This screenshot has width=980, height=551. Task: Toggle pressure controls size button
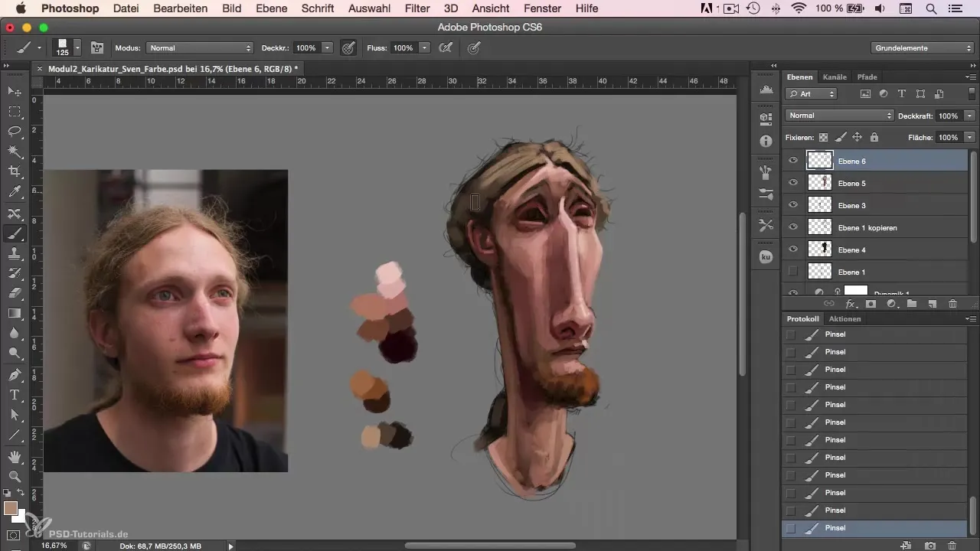pyautogui.click(x=474, y=47)
